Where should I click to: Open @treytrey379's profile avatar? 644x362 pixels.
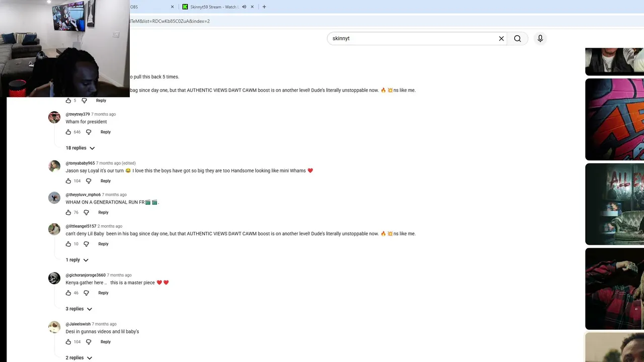click(54, 117)
